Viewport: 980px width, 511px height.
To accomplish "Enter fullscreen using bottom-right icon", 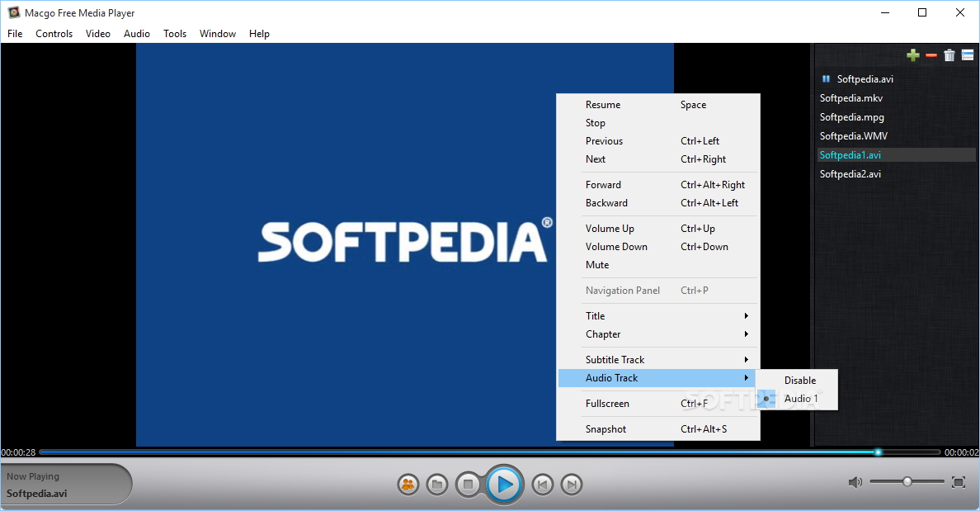I will (958, 481).
